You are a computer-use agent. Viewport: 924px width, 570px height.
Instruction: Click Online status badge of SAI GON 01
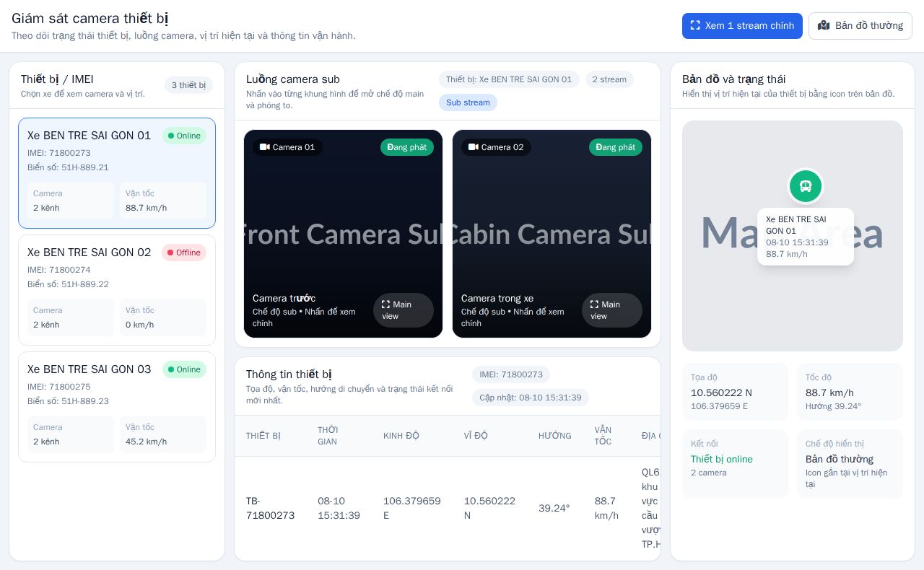click(x=184, y=136)
